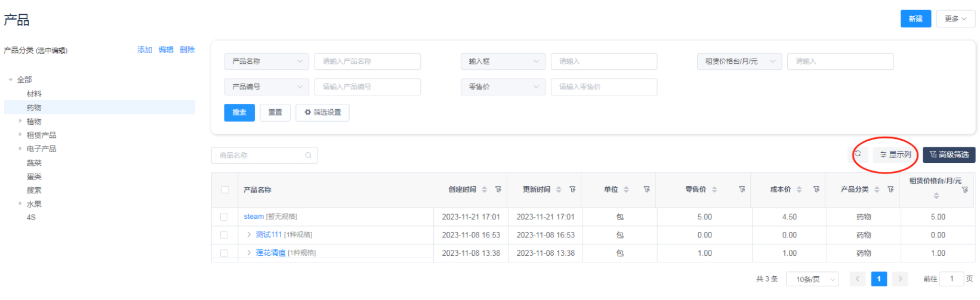The width and height of the screenshot is (980, 300).
Task: Expand the 测试111 product row specs
Action: 249,235
